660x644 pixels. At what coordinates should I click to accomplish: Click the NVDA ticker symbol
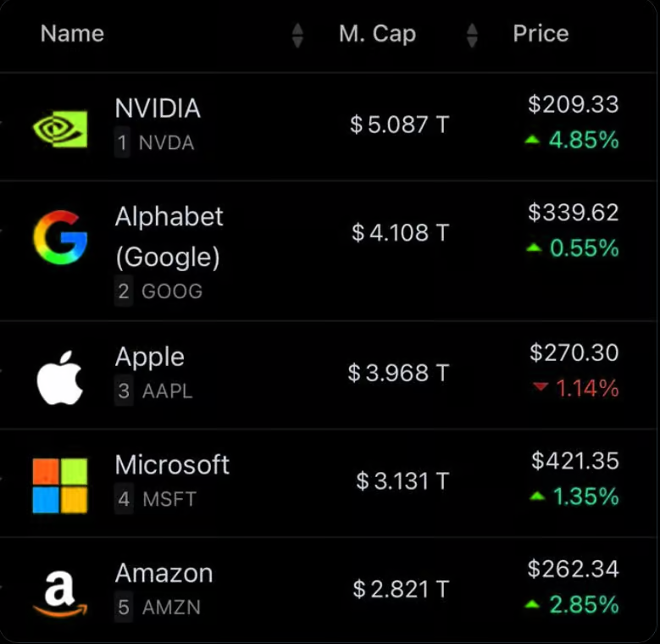coord(166,143)
